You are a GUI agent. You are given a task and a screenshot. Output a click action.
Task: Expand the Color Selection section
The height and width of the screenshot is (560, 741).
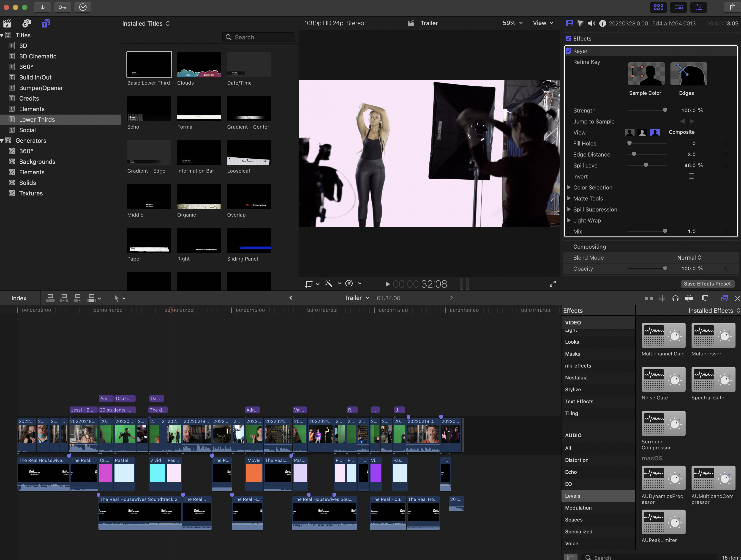click(x=569, y=187)
